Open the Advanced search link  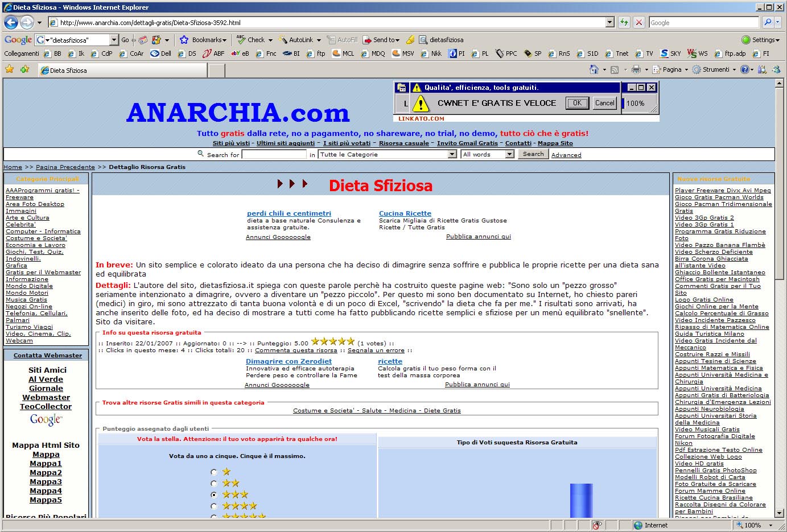566,155
